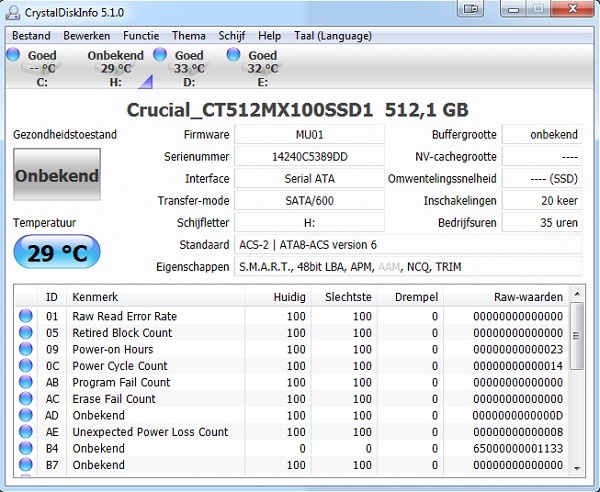Click the Kenmerk column header
600x492 pixels.
(155, 297)
